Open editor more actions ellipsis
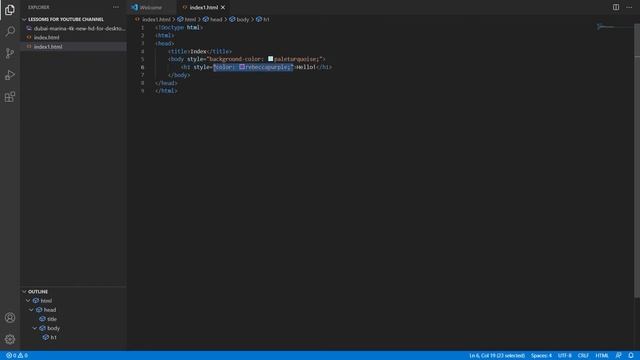The height and width of the screenshot is (360, 640). pyautogui.click(x=629, y=7)
